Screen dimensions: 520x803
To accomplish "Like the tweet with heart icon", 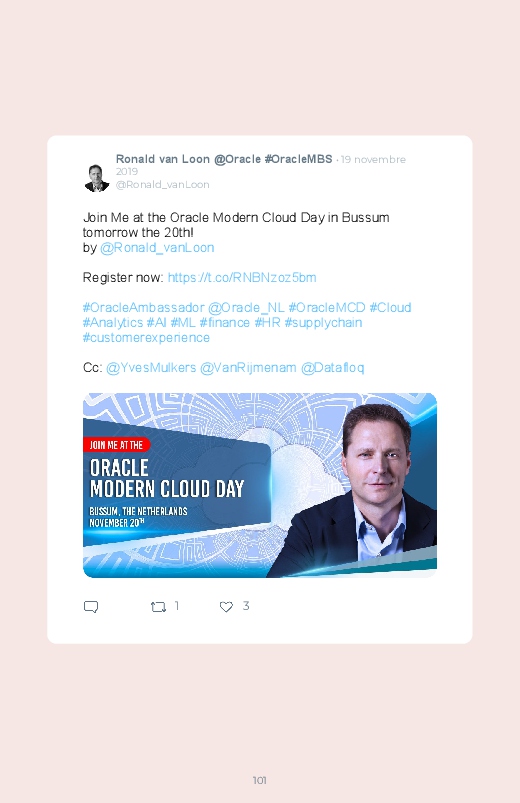I will click(226, 607).
